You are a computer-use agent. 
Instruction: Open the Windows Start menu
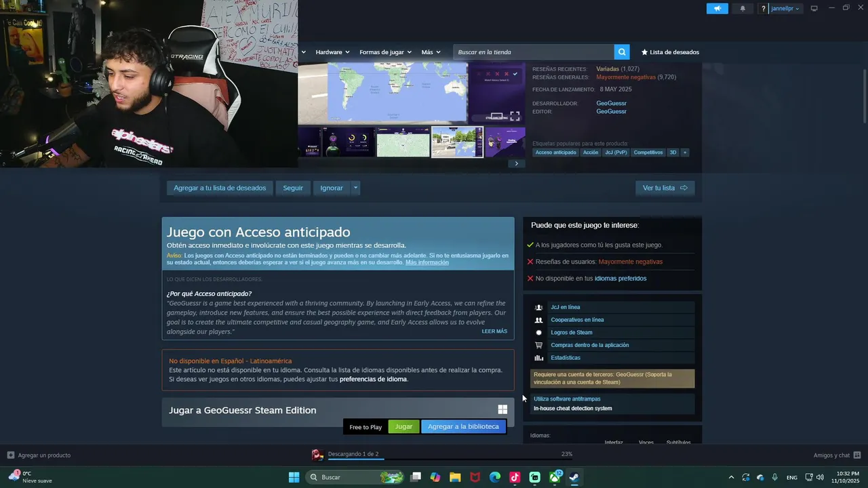[x=294, y=477]
